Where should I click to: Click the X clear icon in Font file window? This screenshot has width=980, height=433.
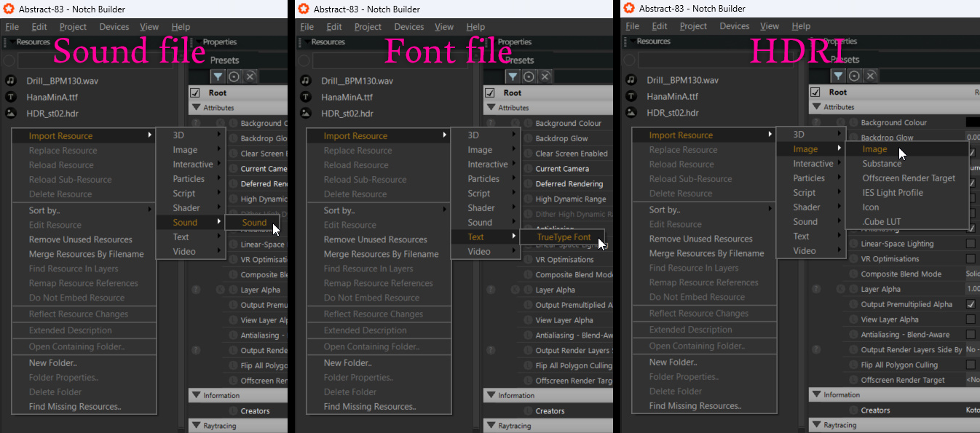[x=545, y=76]
